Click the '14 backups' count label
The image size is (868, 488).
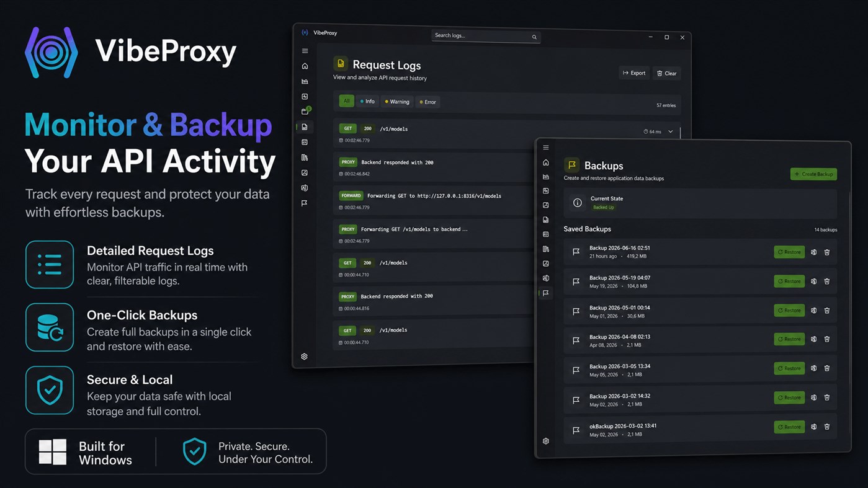(x=825, y=230)
